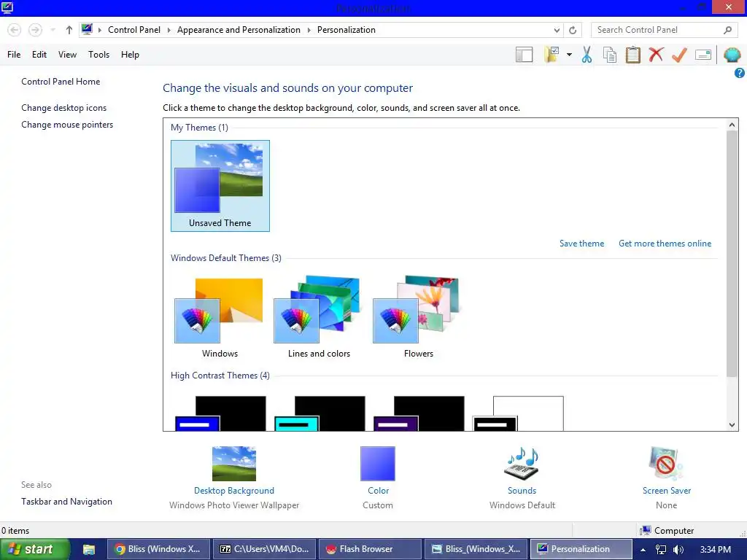Open Sounds settings icon

pyautogui.click(x=522, y=463)
